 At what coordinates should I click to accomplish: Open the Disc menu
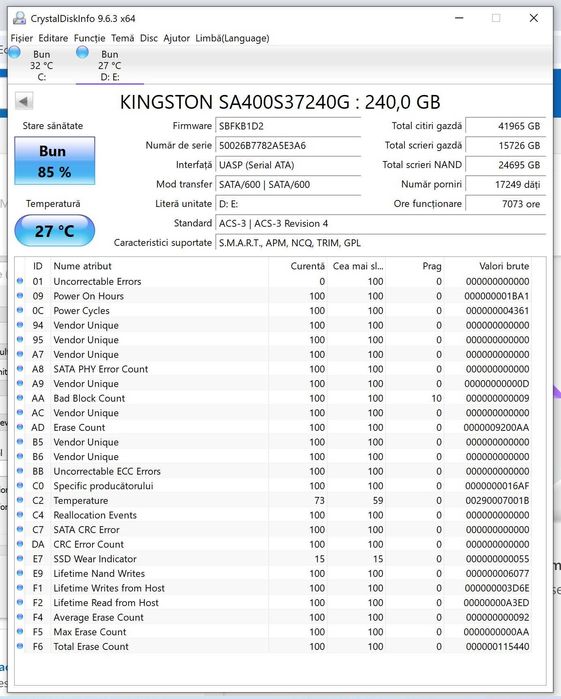point(149,38)
